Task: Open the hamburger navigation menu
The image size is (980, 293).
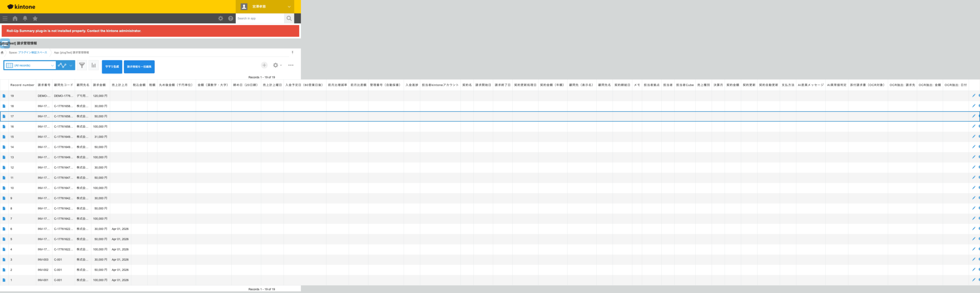Action: 5,18
